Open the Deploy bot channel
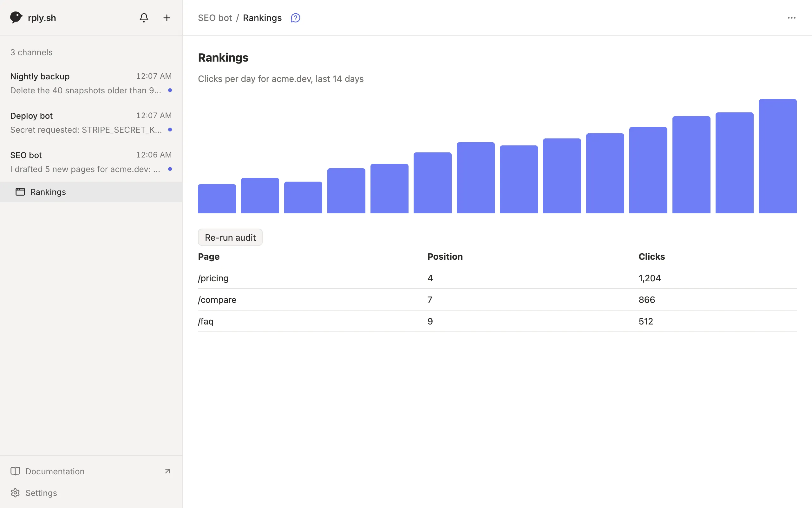812x508 pixels. [x=91, y=123]
